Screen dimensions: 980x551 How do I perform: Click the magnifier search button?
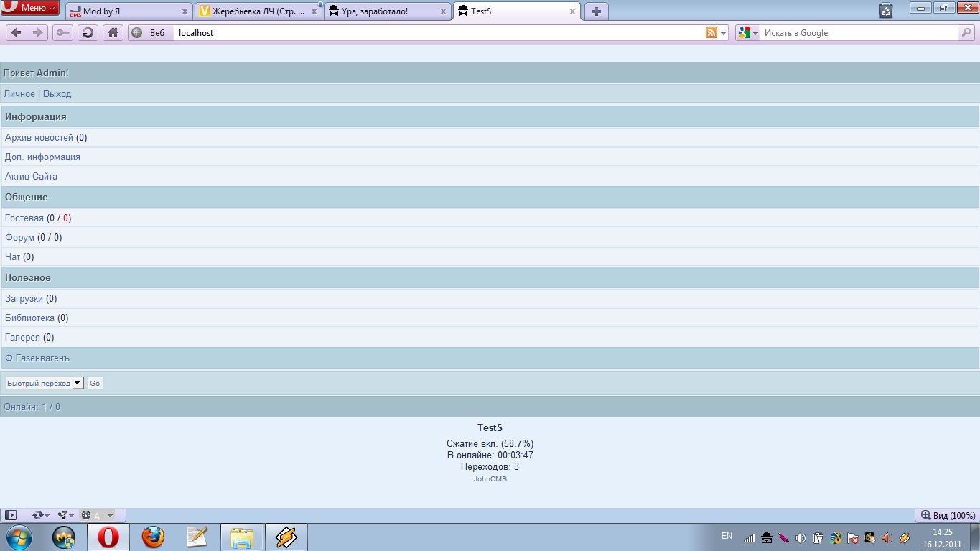click(966, 33)
